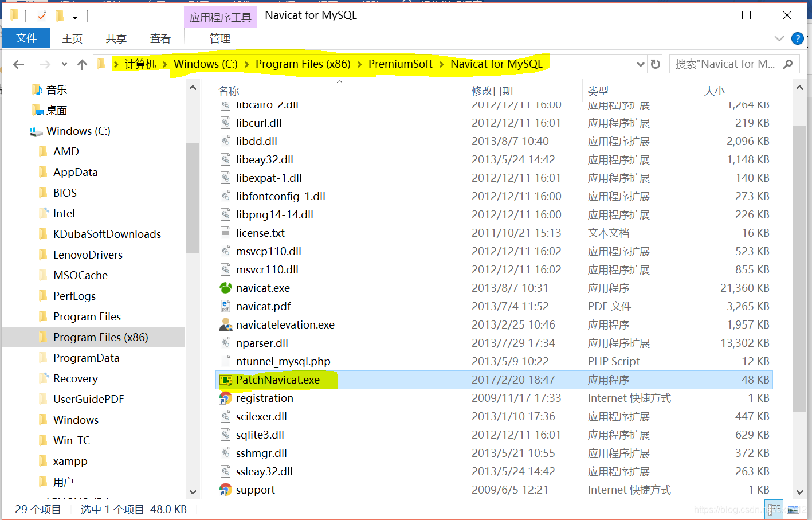Click the search magnifier icon
Image resolution: width=812 pixels, height=520 pixels.
[788, 64]
